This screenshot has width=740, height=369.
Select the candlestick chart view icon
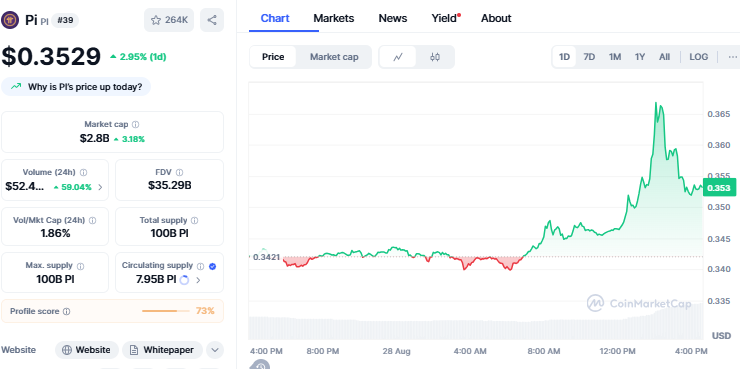[x=435, y=57]
